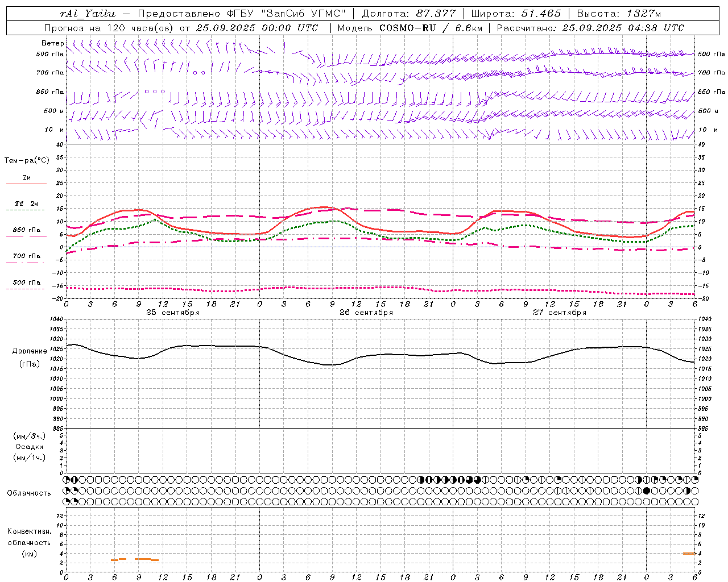Select the Долгота: 87.377 header value
Viewport: 728px width, 582px height.
coord(408,14)
